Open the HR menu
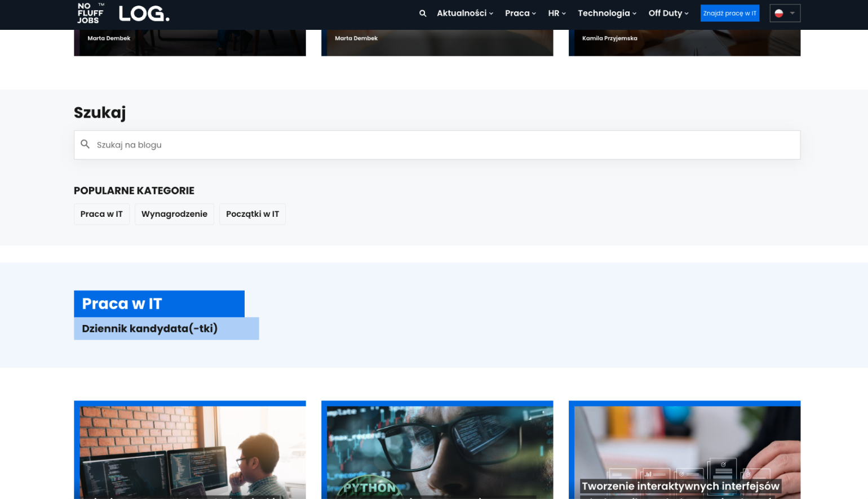Viewport: 868px width, 499px height. pos(557,13)
